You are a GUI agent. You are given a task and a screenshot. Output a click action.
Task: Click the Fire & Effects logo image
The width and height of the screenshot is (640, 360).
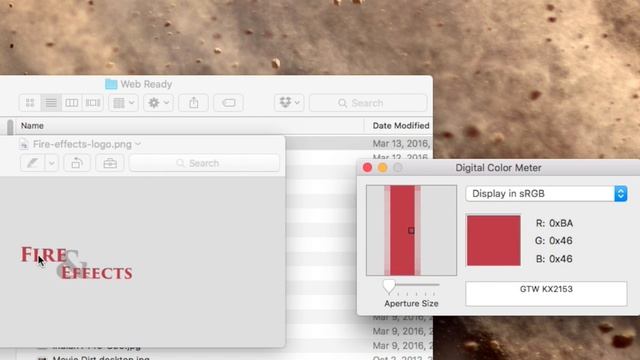click(x=77, y=263)
